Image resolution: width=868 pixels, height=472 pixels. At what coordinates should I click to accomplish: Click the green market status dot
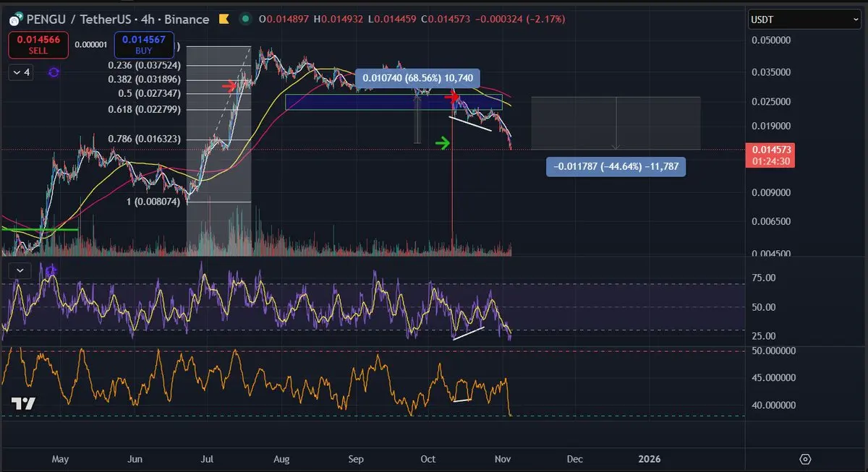(246, 18)
